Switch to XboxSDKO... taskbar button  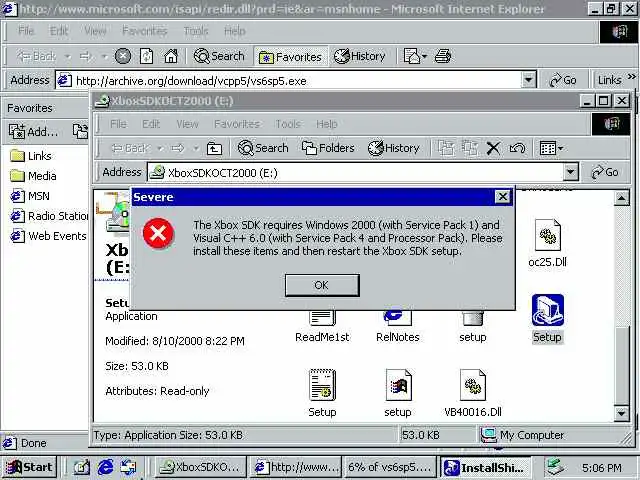tap(200, 467)
